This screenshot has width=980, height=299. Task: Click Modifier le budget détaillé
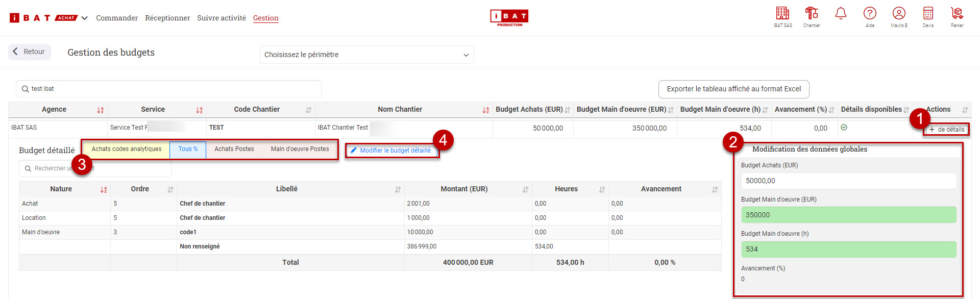pyautogui.click(x=391, y=151)
